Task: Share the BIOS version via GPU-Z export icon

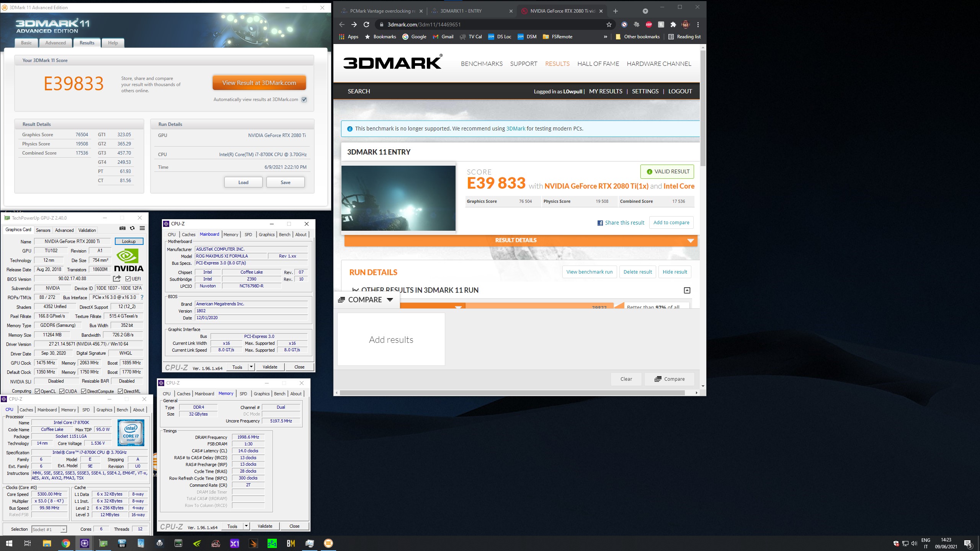Action: (117, 279)
